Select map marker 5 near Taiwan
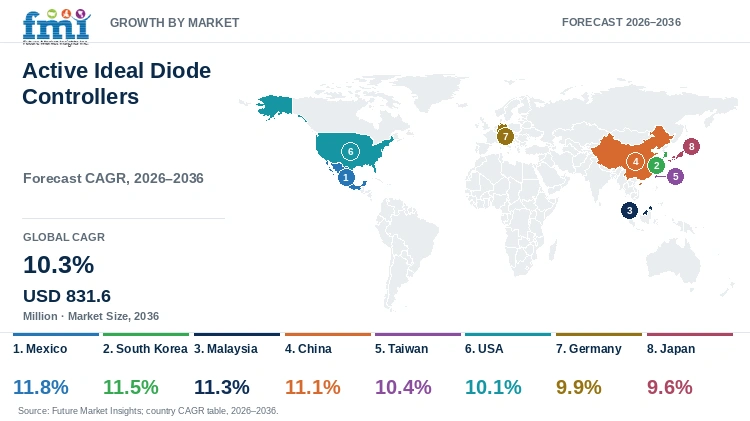Image resolution: width=750 pixels, height=421 pixels. [675, 177]
